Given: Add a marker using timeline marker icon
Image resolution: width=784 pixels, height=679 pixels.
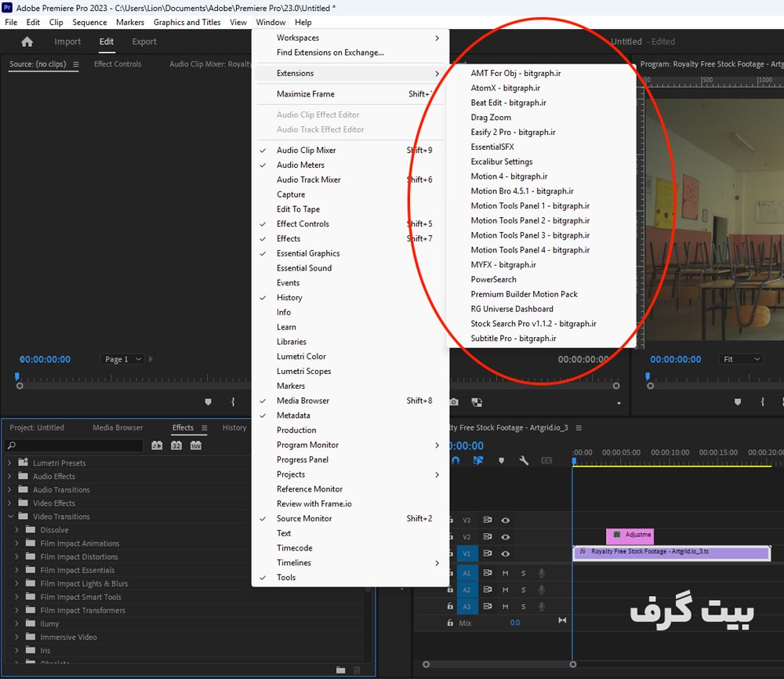Looking at the screenshot, I should pyautogui.click(x=502, y=460).
